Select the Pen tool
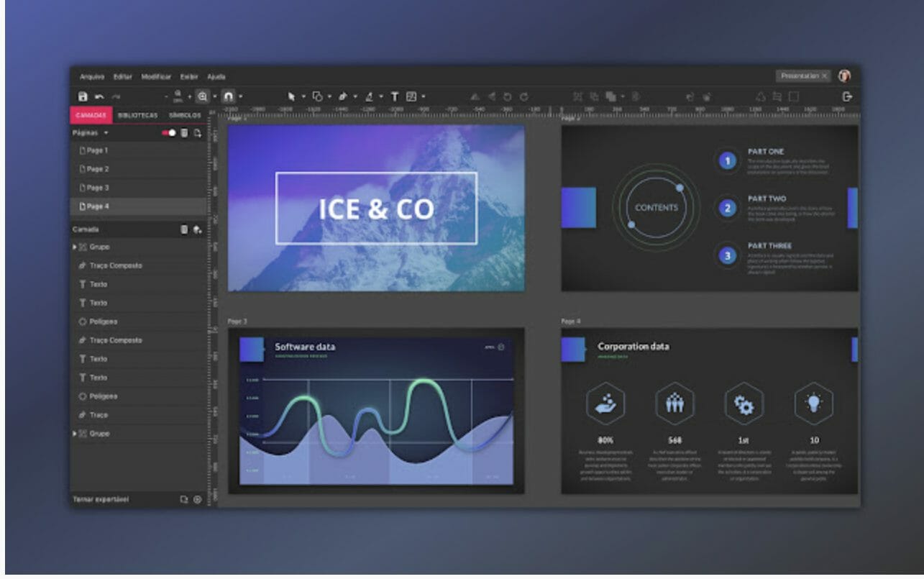The image size is (924, 579). pyautogui.click(x=342, y=94)
